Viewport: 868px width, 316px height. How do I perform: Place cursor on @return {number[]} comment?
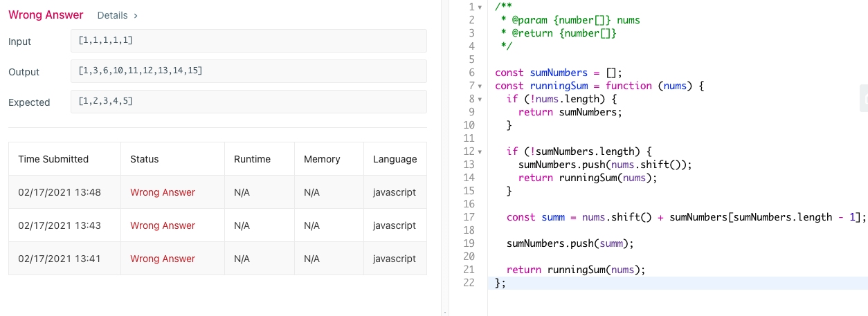[559, 33]
